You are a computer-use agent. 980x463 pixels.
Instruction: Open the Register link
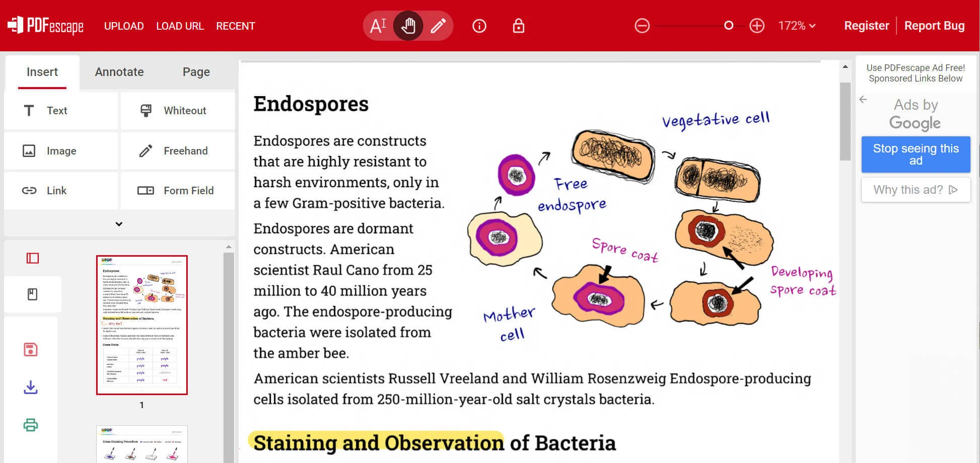click(x=866, y=26)
